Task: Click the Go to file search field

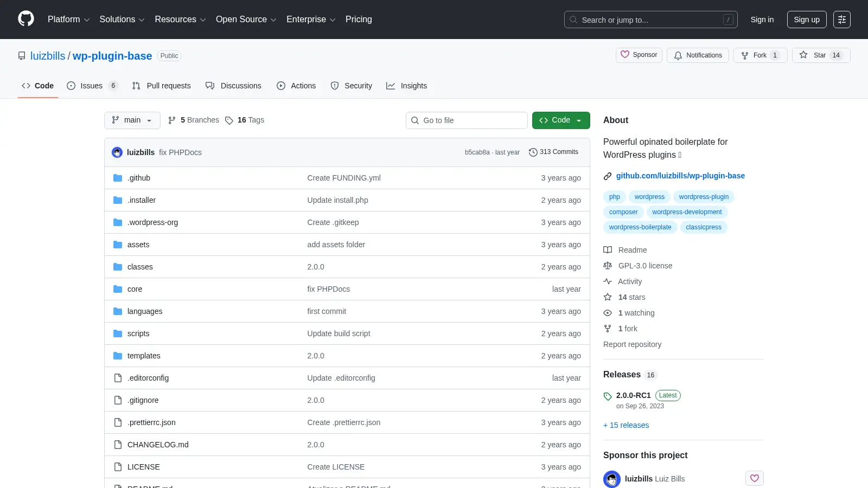Action: point(467,120)
